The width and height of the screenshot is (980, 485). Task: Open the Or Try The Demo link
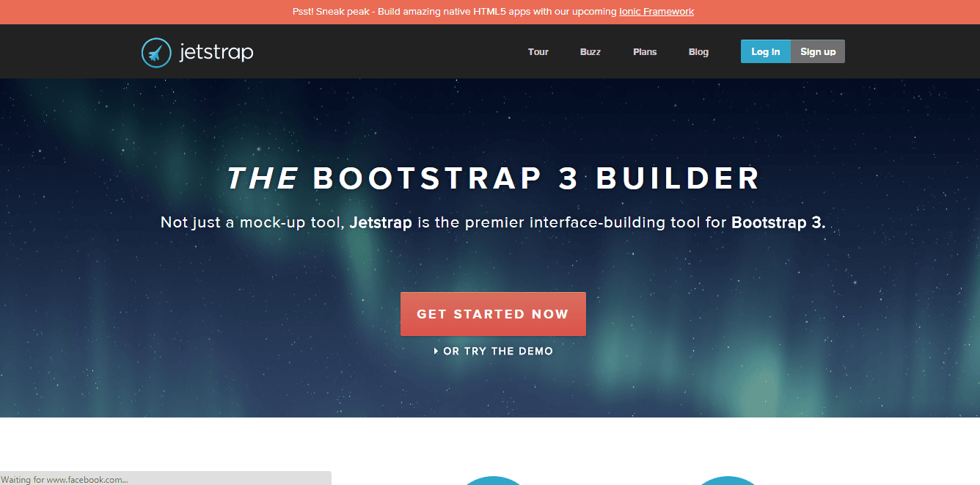(498, 351)
